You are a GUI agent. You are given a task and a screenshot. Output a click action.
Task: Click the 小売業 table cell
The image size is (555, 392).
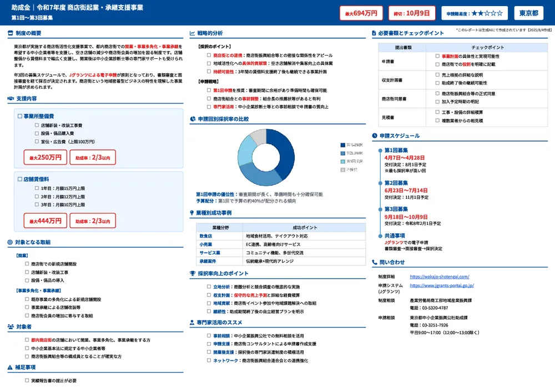pos(219,244)
